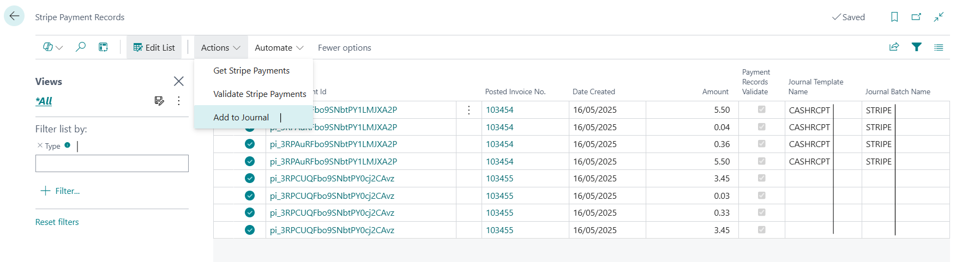Screen dimensions: 980x262
Task: Toggle the list view lines icon
Action: pos(939,47)
